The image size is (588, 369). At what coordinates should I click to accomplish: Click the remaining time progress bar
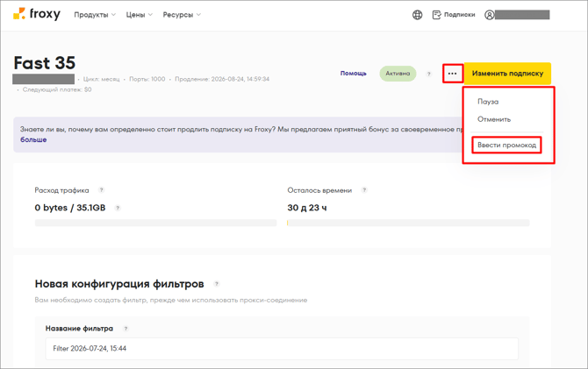pos(408,223)
